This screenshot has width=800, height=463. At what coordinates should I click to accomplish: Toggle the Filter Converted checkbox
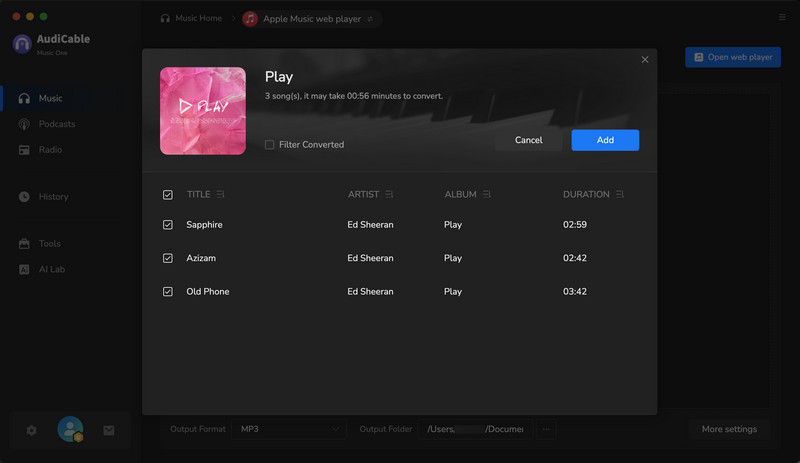269,145
